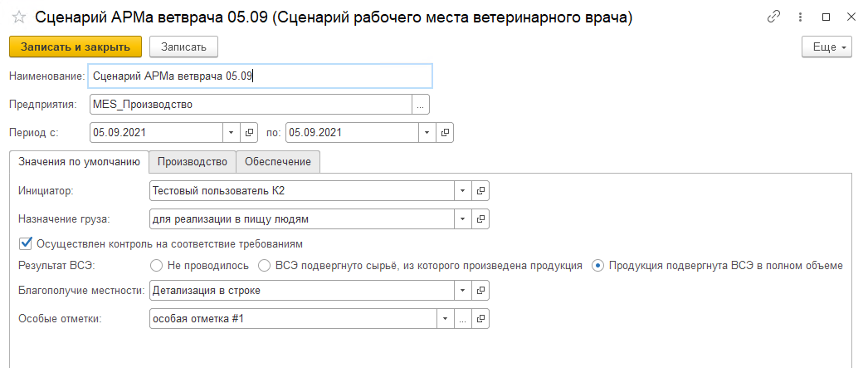This screenshot has height=368, width=868.
Task: Open the Благополучие местности linked record icon
Action: 480,291
